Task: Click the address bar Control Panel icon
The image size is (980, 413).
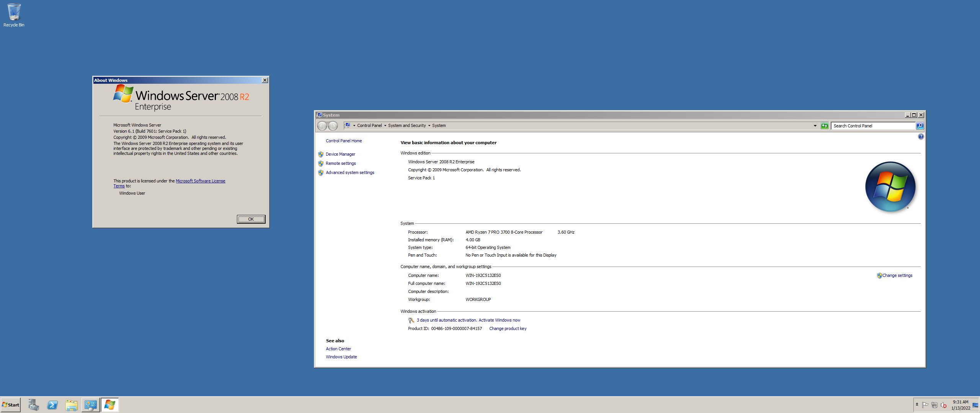Action: tap(347, 125)
